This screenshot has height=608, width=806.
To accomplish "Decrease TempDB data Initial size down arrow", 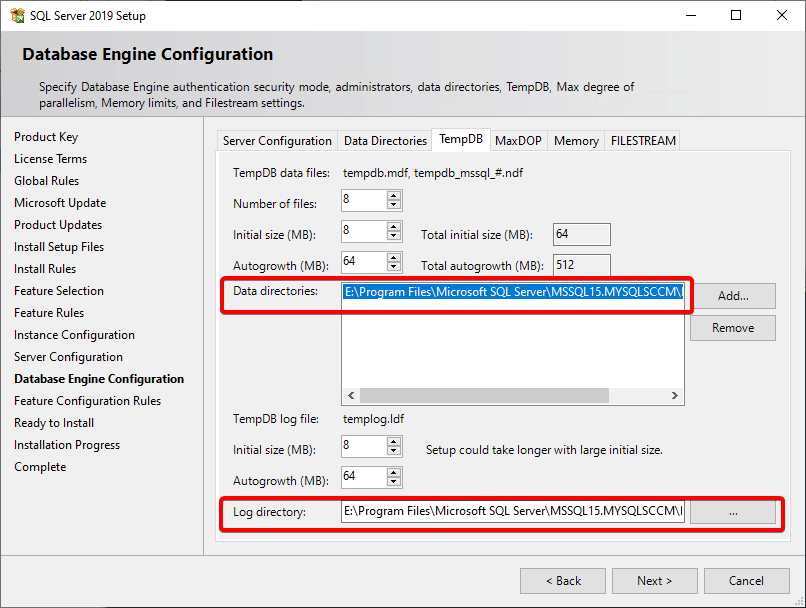I will tap(394, 236).
